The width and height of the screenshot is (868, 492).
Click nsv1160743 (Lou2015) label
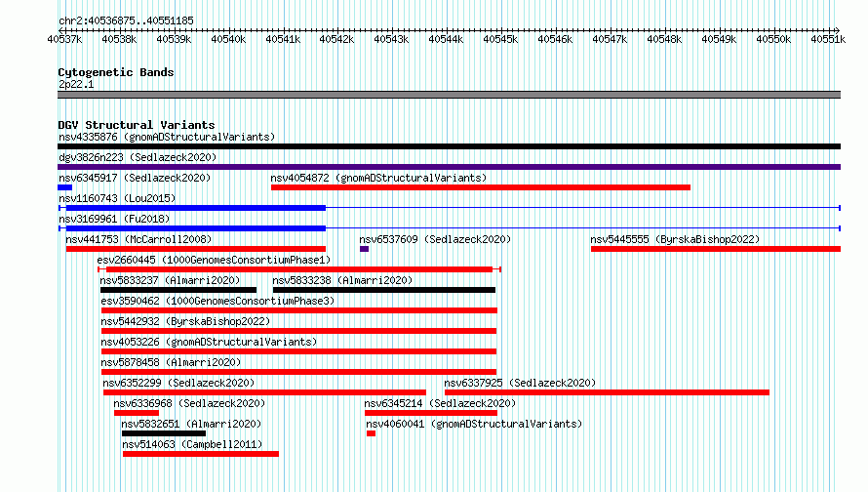point(117,198)
